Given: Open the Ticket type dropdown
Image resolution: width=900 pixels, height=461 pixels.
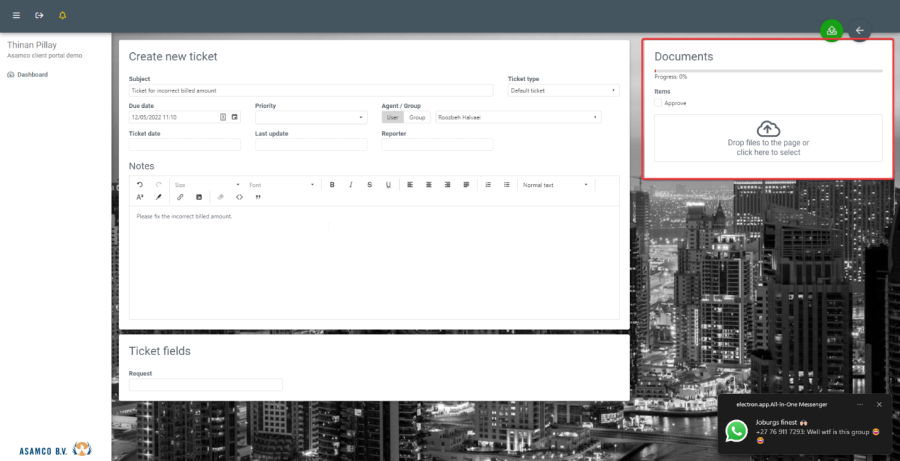Looking at the screenshot, I should (x=563, y=90).
